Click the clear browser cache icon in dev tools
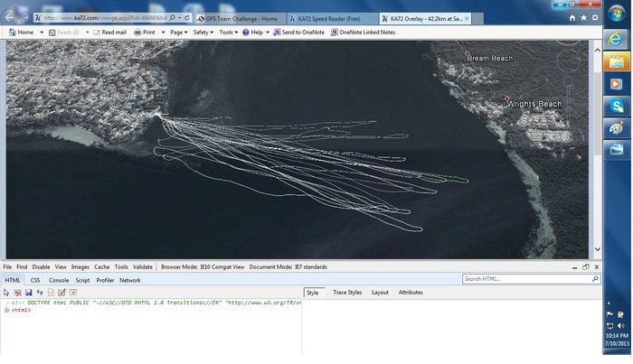 pos(17,293)
